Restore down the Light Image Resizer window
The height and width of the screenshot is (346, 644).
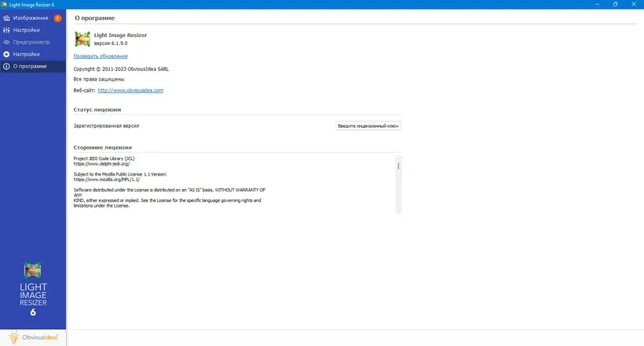[x=615, y=5]
